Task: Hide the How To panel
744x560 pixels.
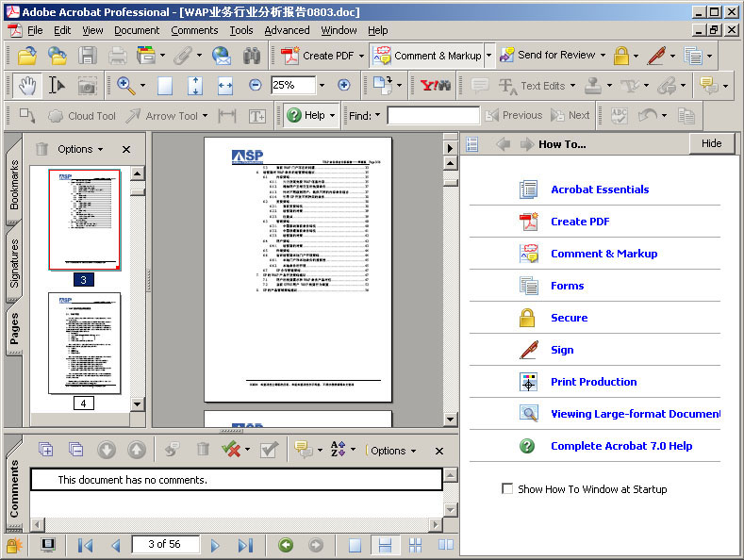Action: tap(711, 143)
